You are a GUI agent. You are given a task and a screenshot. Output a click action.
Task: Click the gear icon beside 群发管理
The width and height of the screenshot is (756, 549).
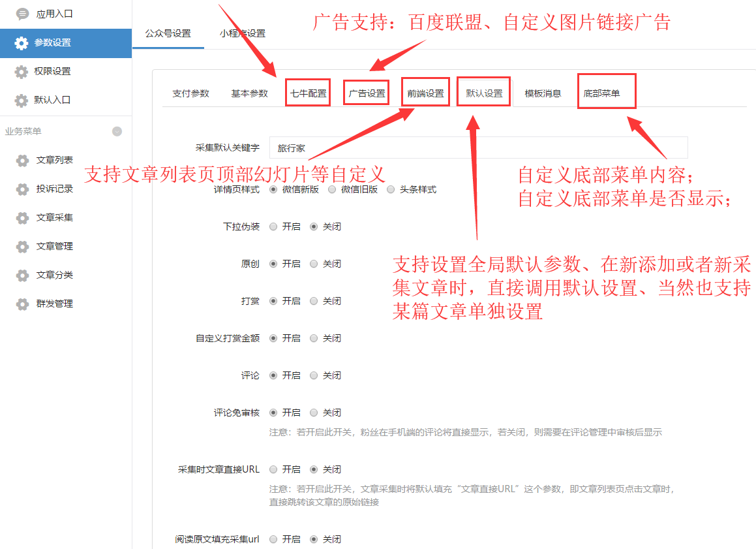pyautogui.click(x=23, y=304)
